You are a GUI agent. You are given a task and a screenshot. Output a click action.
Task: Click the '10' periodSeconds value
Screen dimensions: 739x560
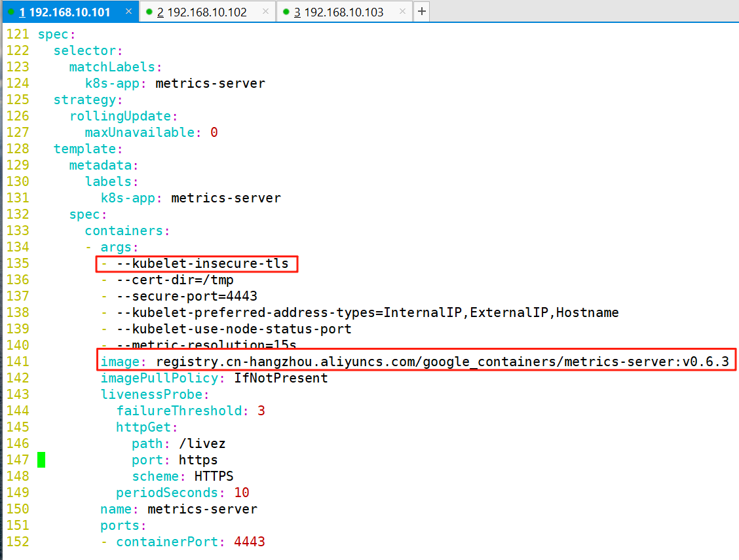coord(241,493)
